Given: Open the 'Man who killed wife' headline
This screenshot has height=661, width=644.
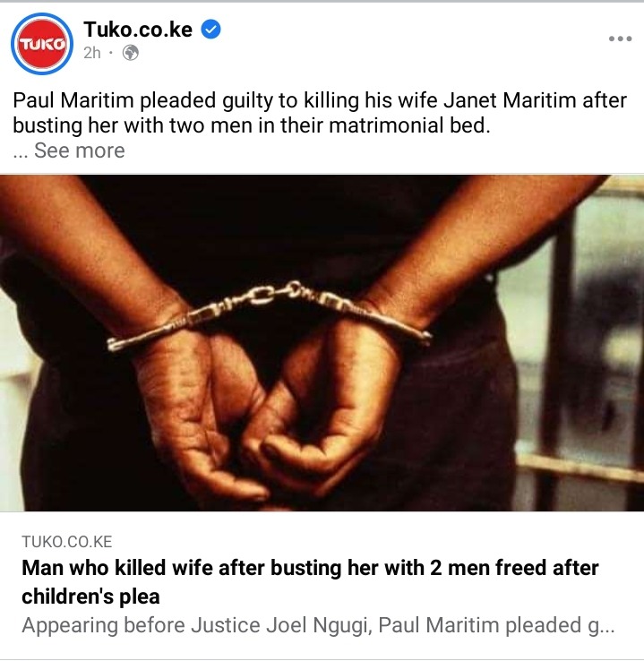Looking at the screenshot, I should point(310,582).
